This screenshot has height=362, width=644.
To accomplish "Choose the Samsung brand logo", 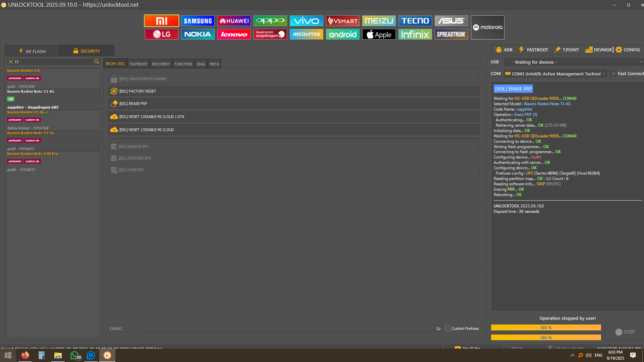I will point(198,21).
